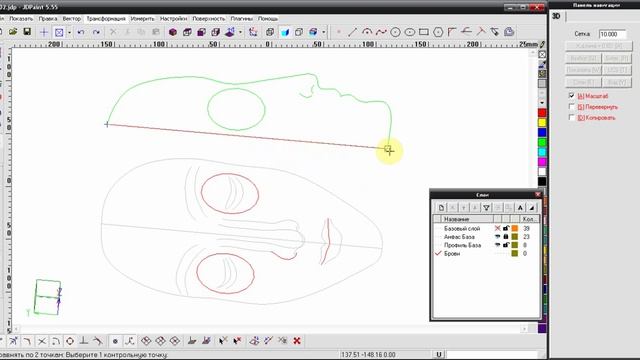Click the dark solid cube view icon
This screenshot has width=640, height=360.
173,32
